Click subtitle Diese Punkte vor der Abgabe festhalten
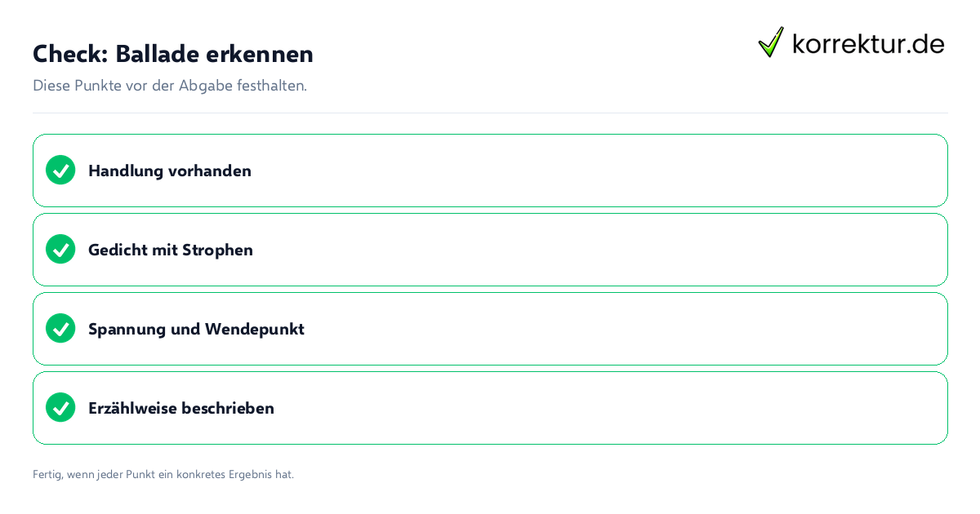 click(x=170, y=86)
